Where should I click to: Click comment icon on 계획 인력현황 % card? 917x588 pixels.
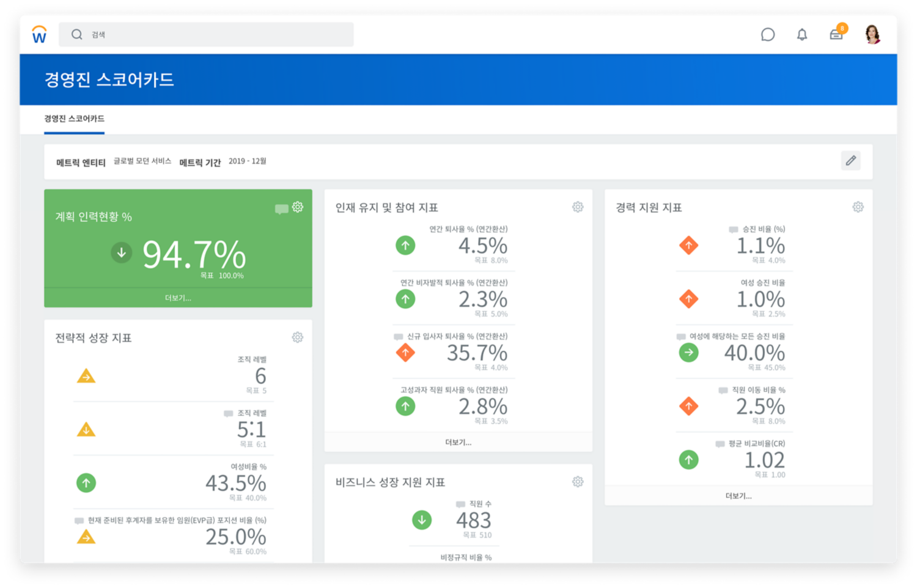281,209
